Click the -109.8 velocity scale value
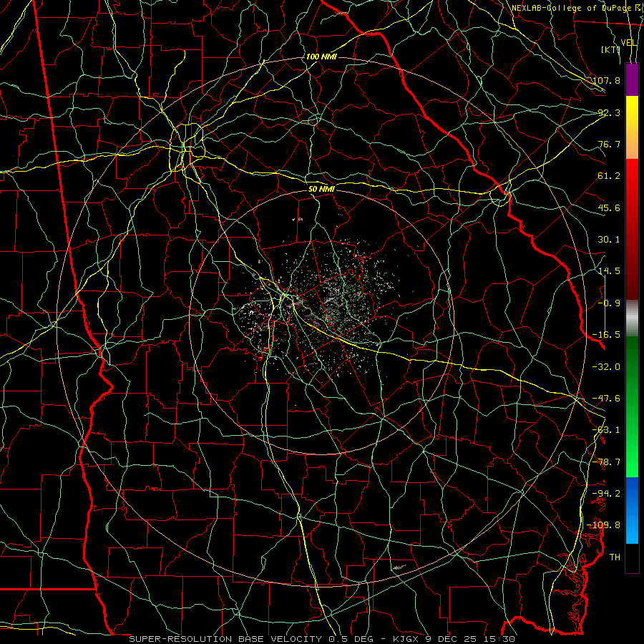 pos(604,525)
